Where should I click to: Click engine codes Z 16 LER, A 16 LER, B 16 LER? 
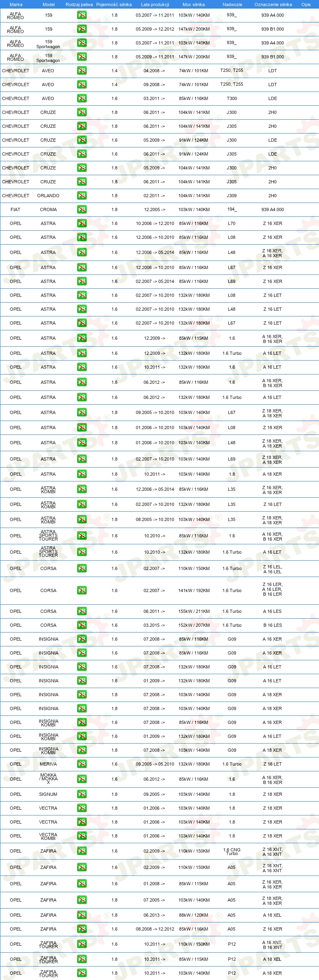click(272, 589)
